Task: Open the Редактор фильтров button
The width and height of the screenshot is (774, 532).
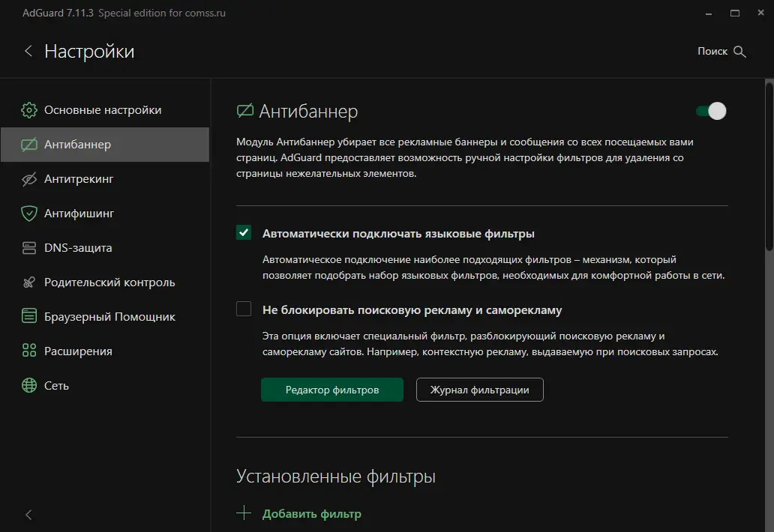Action: 332,390
